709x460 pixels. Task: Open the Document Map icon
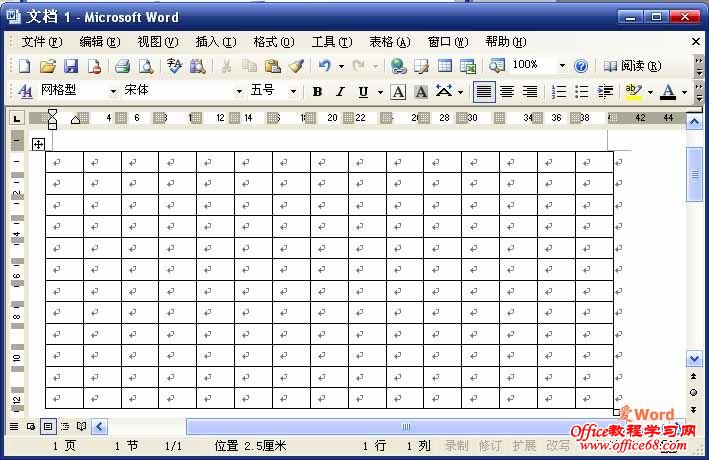(x=497, y=66)
